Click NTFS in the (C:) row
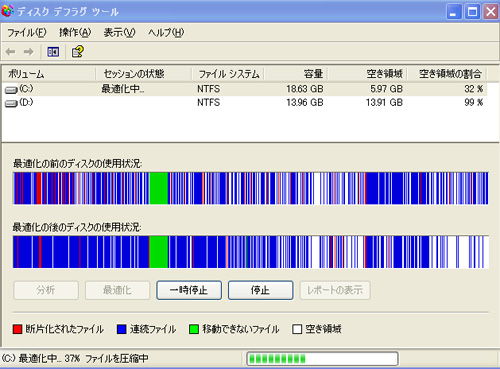The height and width of the screenshot is (369, 500). (x=209, y=89)
